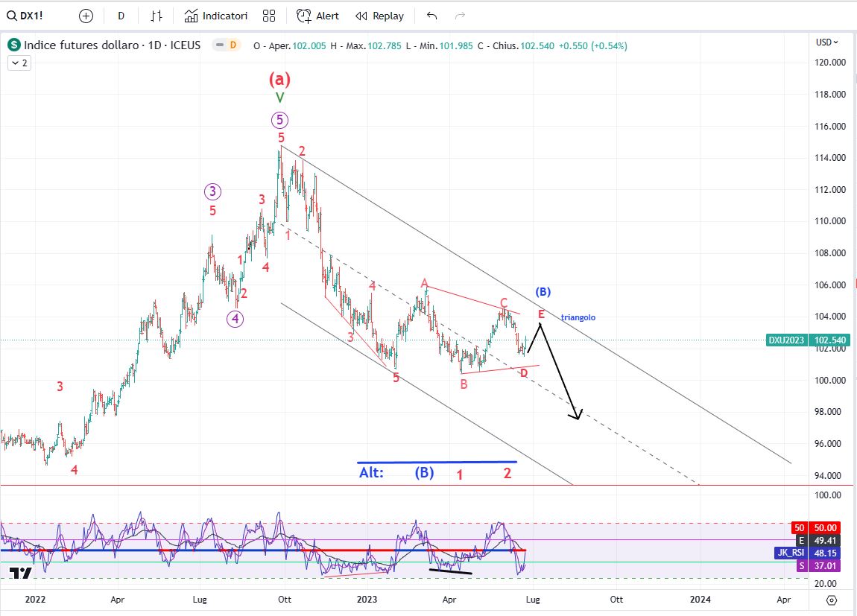Open the Indicatori panel

click(216, 16)
